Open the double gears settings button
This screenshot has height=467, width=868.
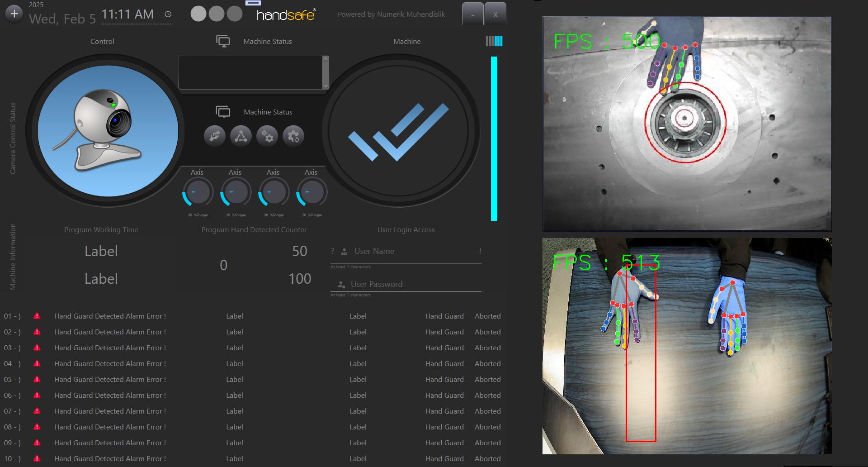coord(267,136)
